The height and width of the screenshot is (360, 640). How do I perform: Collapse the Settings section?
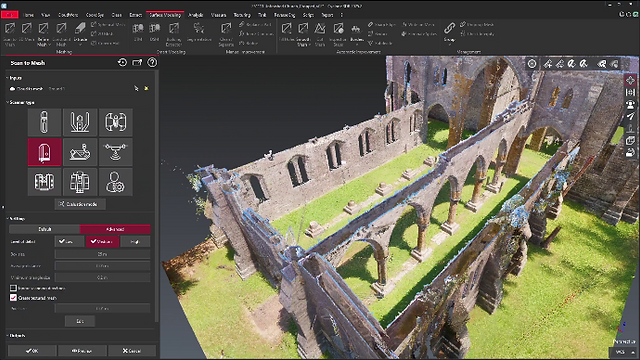coord(7,219)
